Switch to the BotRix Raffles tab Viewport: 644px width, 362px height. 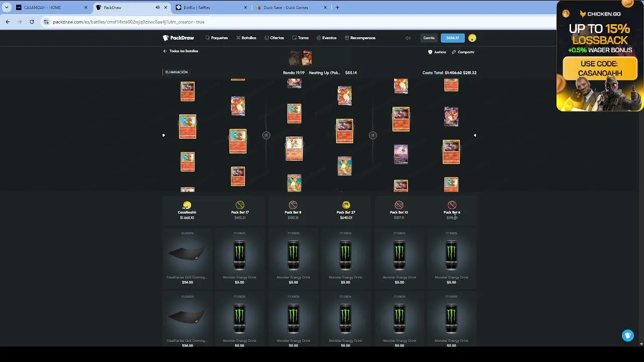tap(211, 8)
